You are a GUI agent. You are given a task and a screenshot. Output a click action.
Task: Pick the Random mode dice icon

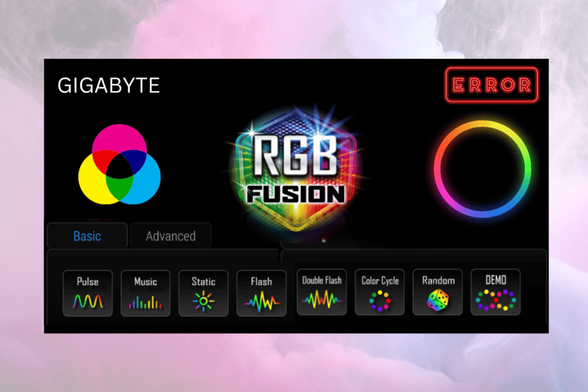coord(438,292)
